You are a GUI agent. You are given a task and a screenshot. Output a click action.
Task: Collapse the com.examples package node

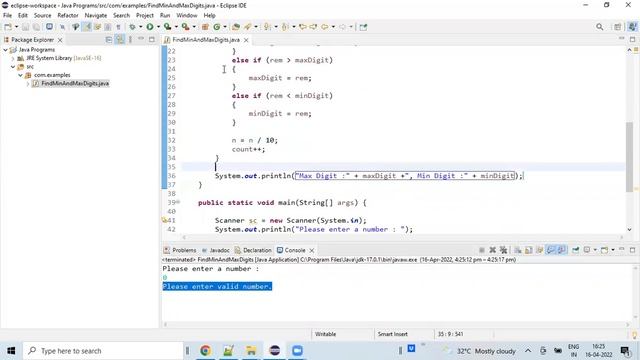20,75
